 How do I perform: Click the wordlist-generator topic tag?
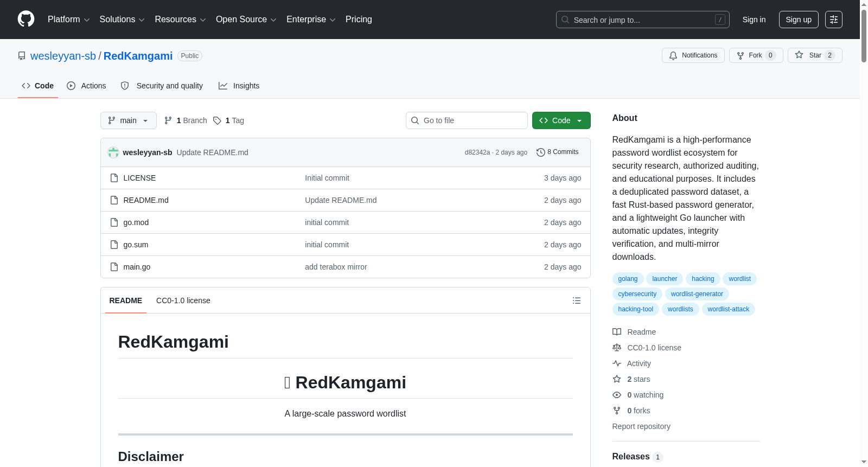pyautogui.click(x=697, y=294)
